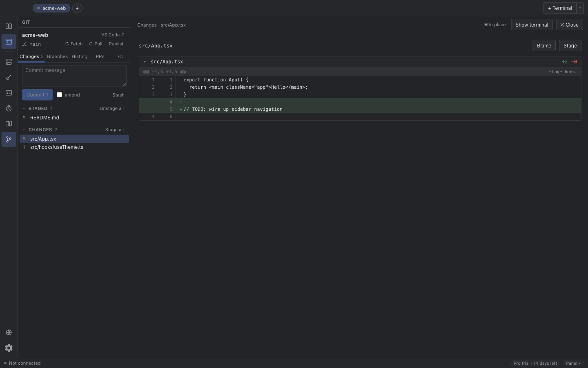
Task: Click the +2 additions count
Action: [x=565, y=62]
